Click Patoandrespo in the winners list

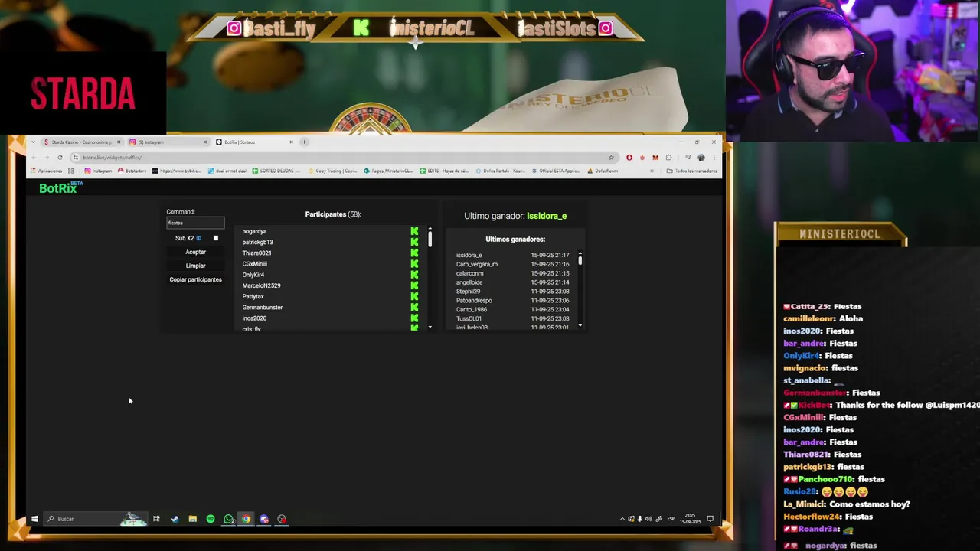(x=474, y=301)
